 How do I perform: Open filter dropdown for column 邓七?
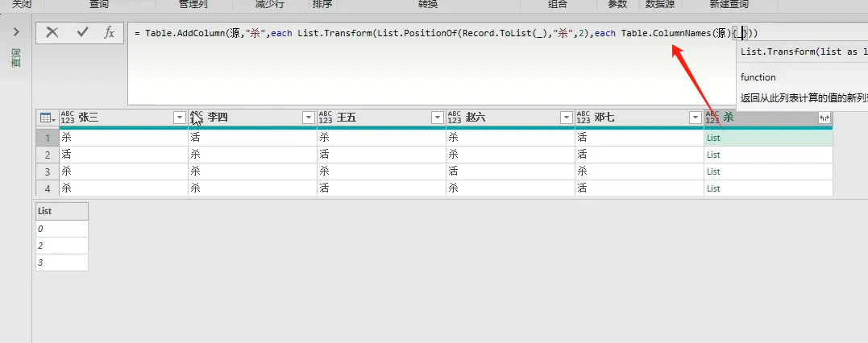tap(696, 118)
